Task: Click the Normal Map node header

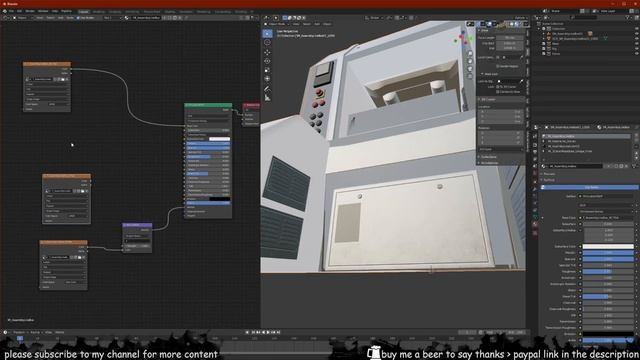Action: (x=138, y=225)
